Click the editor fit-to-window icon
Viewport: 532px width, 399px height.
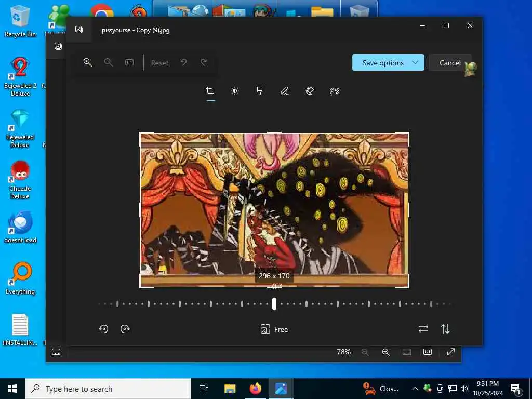(x=129, y=62)
